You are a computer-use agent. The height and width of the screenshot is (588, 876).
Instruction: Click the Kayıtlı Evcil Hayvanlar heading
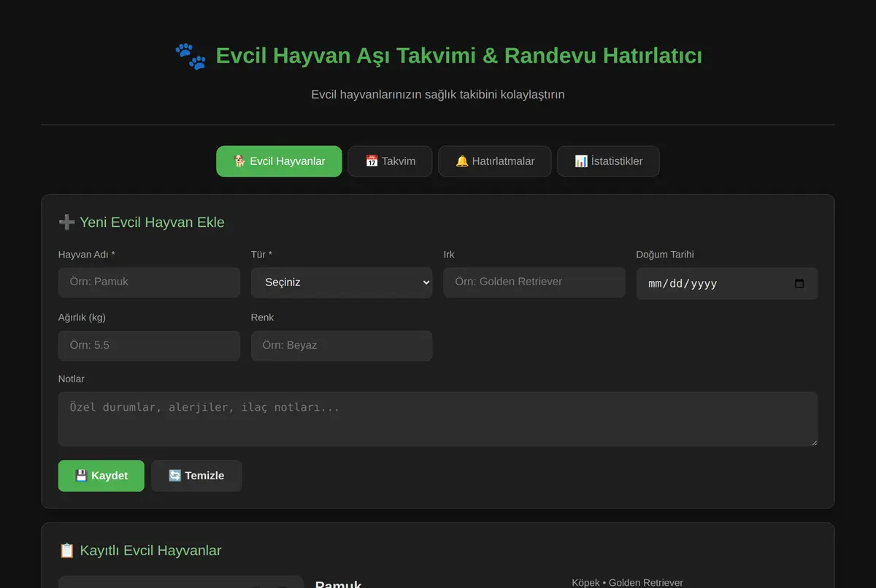pos(140,551)
